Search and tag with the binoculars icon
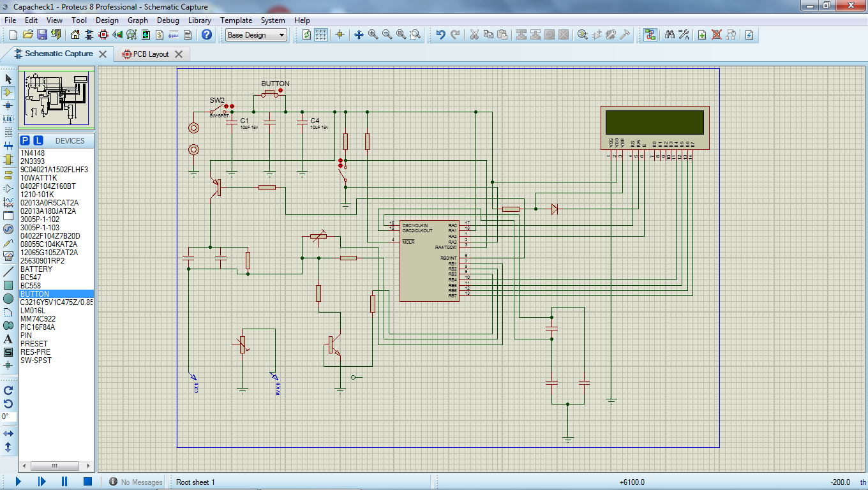The image size is (868, 490). (x=670, y=34)
